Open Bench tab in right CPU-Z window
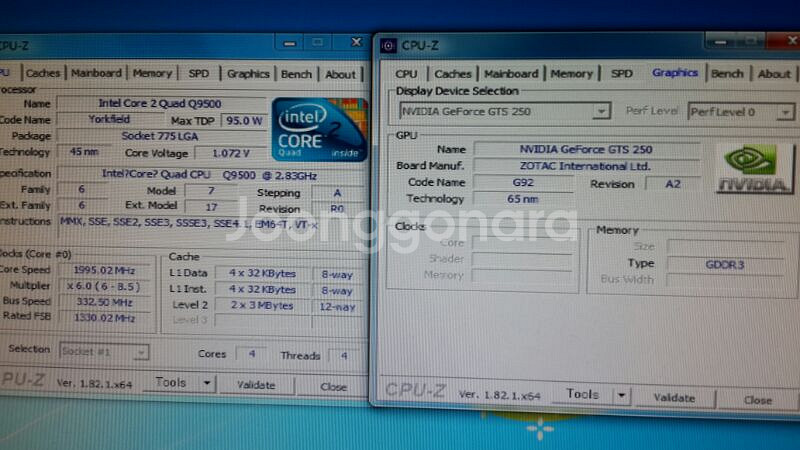This screenshot has width=800, height=450. (x=727, y=74)
